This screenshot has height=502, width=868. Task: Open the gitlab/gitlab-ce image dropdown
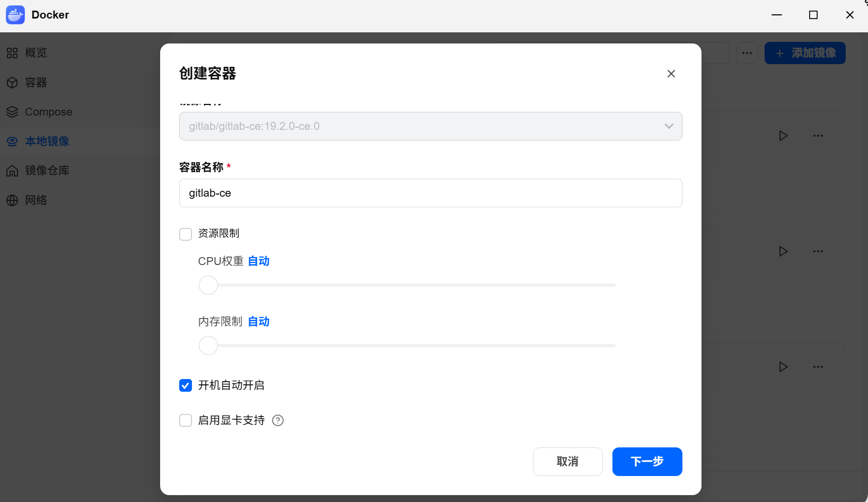click(431, 126)
